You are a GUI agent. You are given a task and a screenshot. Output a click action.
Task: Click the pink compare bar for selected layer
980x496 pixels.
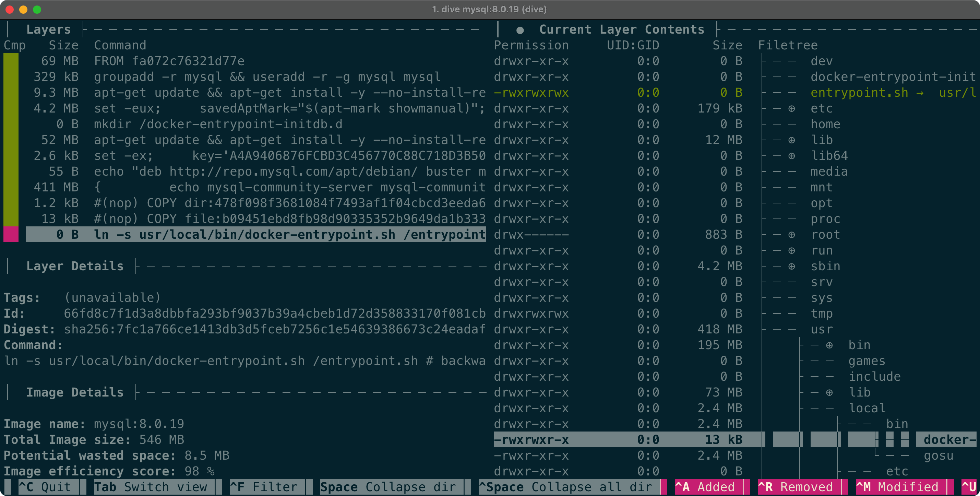[x=11, y=235]
